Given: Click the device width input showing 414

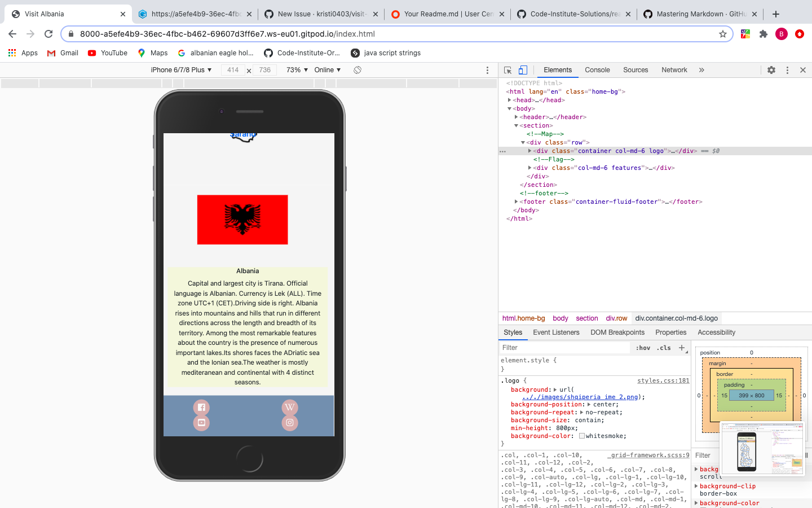Looking at the screenshot, I should pos(233,70).
